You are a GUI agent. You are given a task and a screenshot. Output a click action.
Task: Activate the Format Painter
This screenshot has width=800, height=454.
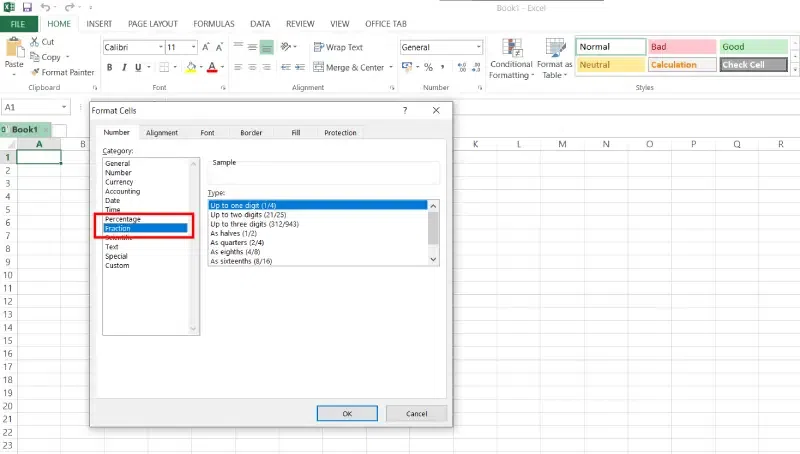(x=63, y=72)
